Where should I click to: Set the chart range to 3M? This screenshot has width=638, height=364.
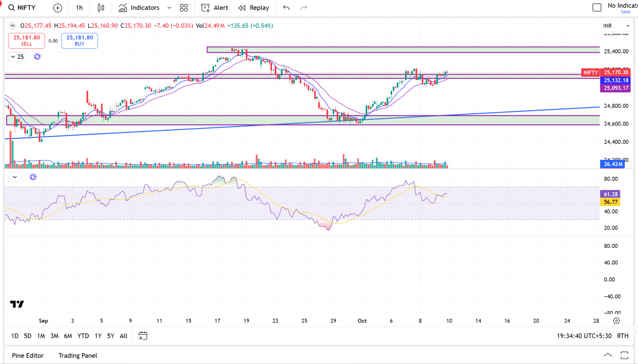[x=54, y=336]
